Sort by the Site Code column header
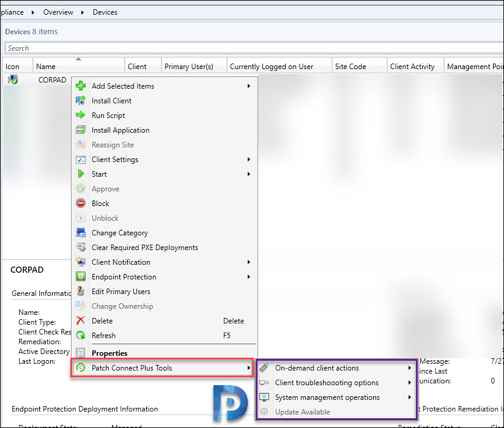 (359, 66)
